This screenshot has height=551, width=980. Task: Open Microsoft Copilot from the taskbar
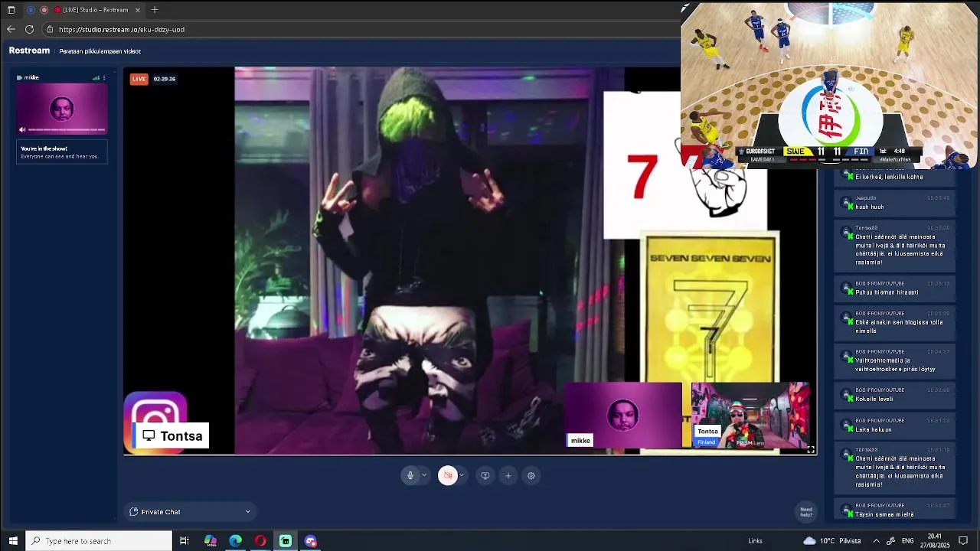click(211, 541)
